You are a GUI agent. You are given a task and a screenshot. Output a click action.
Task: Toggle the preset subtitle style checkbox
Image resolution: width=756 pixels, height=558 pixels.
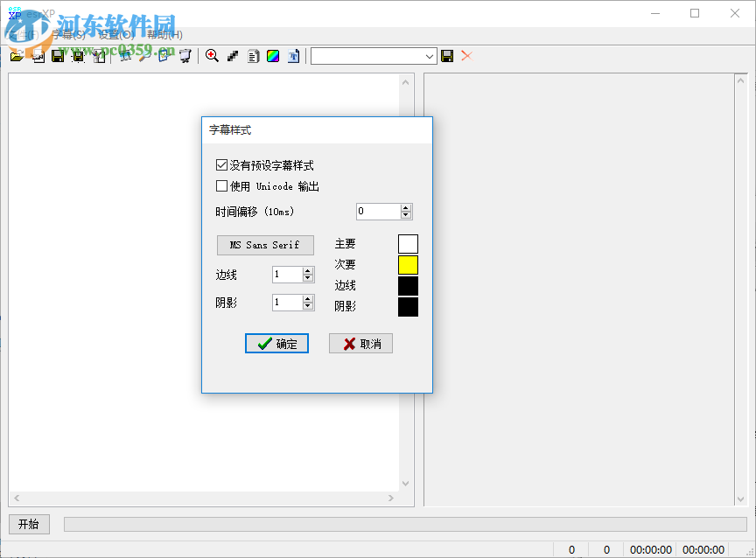point(221,164)
